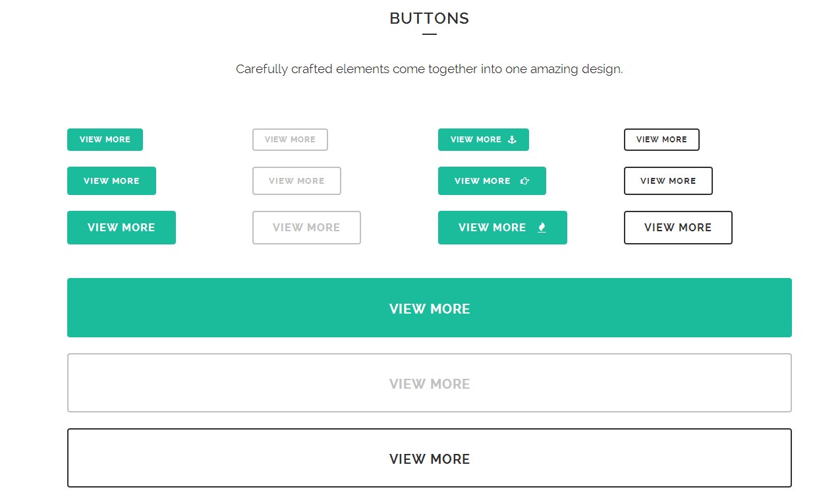The image size is (815, 504).
Task: Click the BUTTONS section heading
Action: click(429, 18)
